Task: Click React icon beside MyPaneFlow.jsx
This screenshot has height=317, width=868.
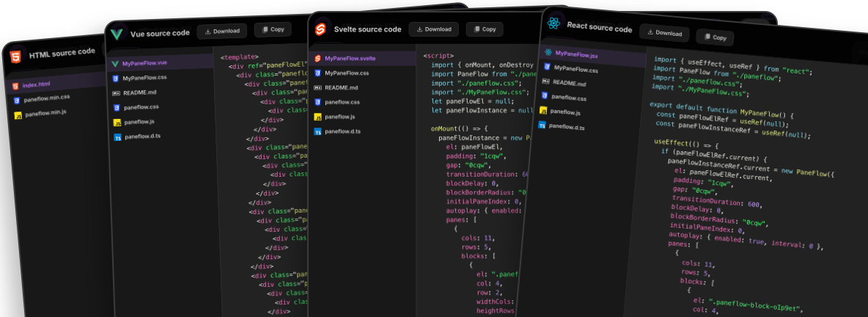Action: point(548,52)
